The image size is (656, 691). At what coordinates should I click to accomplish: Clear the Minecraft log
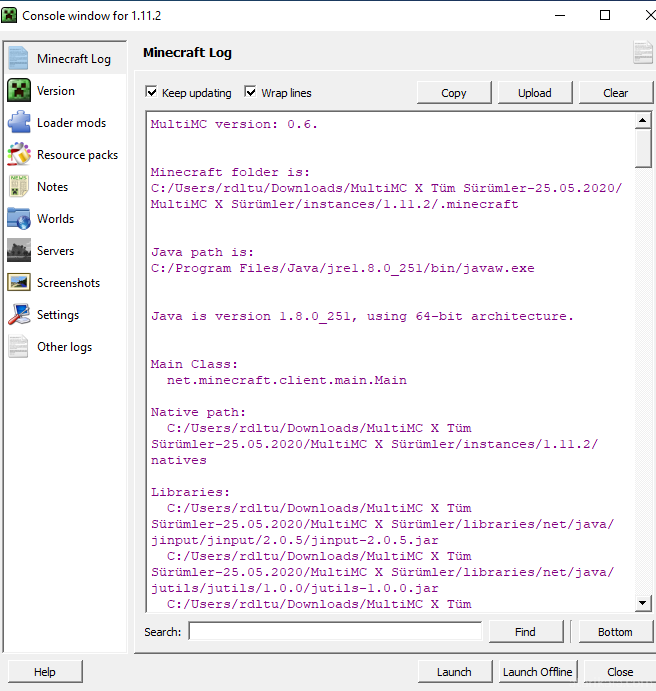(x=615, y=93)
